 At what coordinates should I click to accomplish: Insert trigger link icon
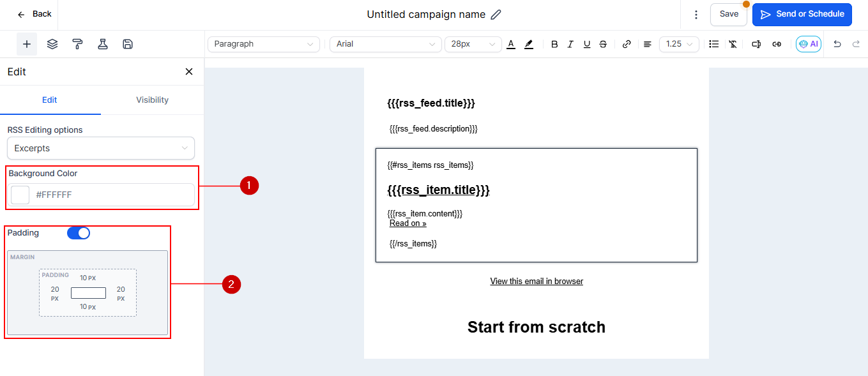point(777,44)
